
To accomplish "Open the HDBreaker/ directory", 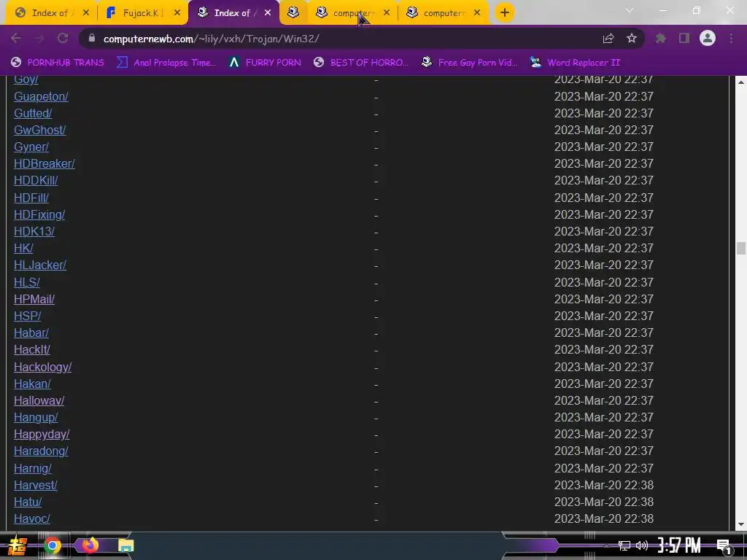I will [x=44, y=164].
